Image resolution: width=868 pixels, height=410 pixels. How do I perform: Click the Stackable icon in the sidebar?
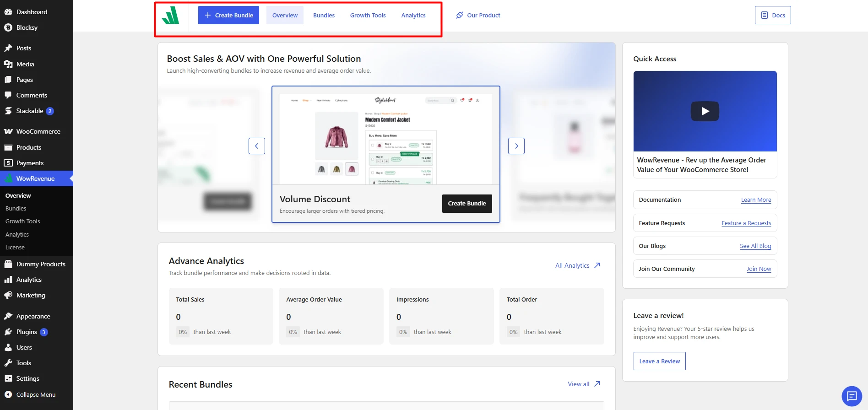(x=8, y=111)
